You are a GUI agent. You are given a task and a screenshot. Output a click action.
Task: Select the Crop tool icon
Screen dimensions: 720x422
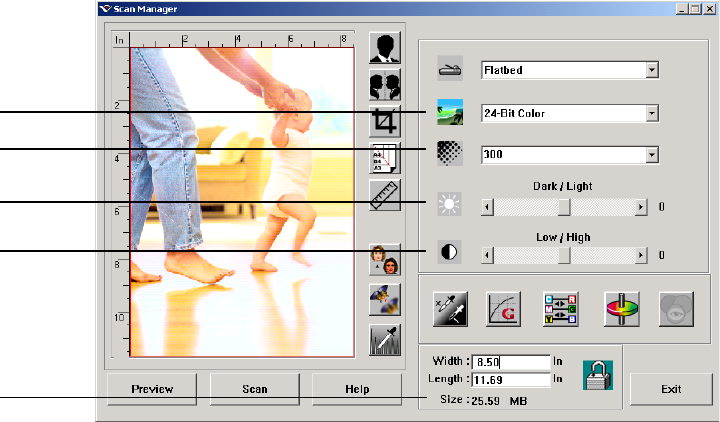385,122
